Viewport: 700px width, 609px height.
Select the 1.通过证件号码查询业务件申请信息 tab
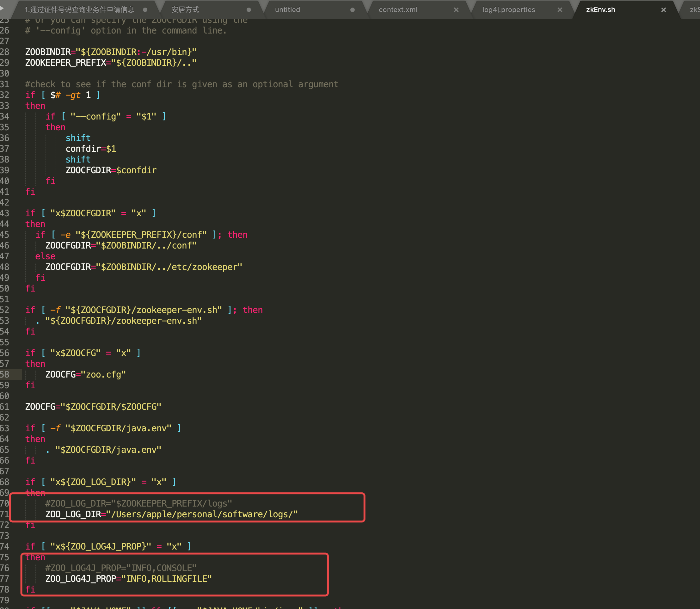click(x=79, y=10)
